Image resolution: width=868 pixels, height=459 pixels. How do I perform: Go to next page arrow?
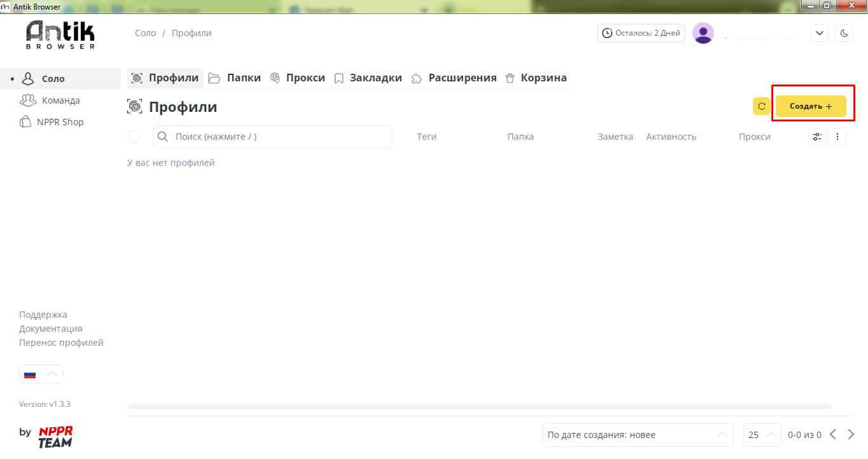click(851, 435)
